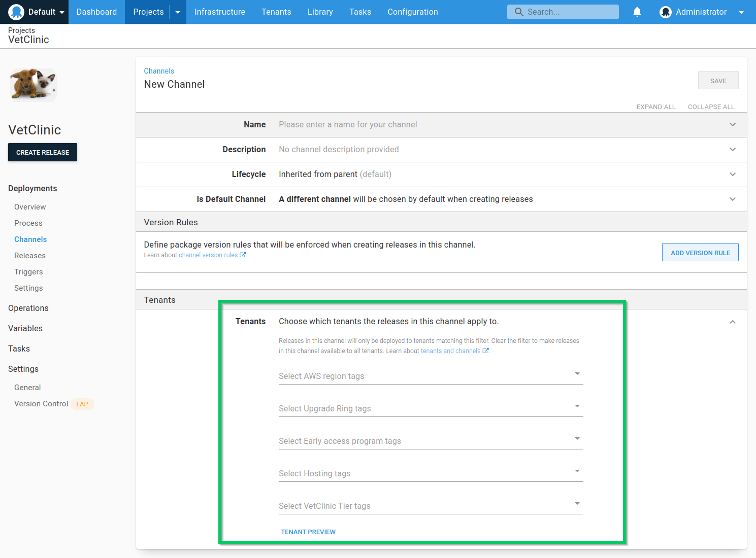Click the Administrator user avatar icon
The height and width of the screenshot is (558, 756).
tap(665, 12)
